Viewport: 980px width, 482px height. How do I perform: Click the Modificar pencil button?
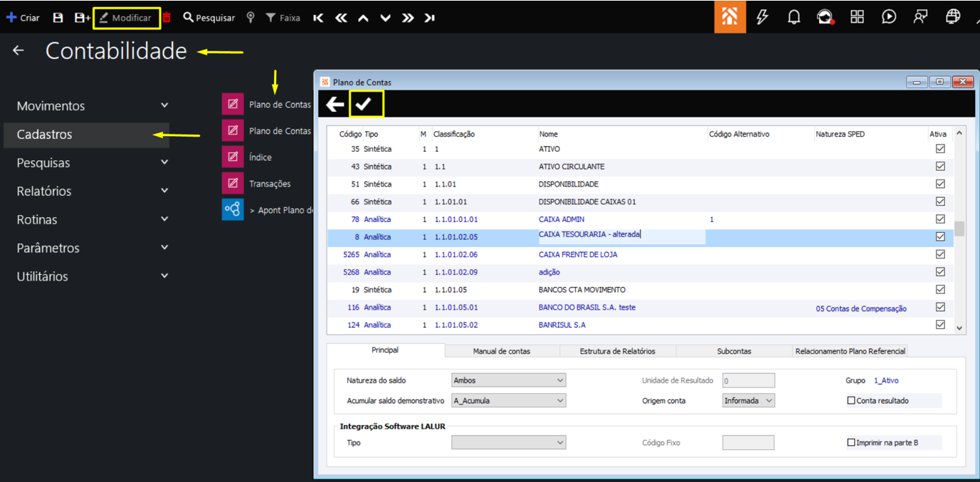tap(126, 18)
